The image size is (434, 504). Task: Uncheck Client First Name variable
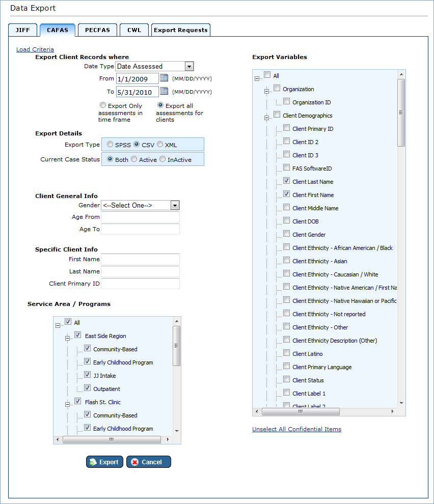(286, 194)
